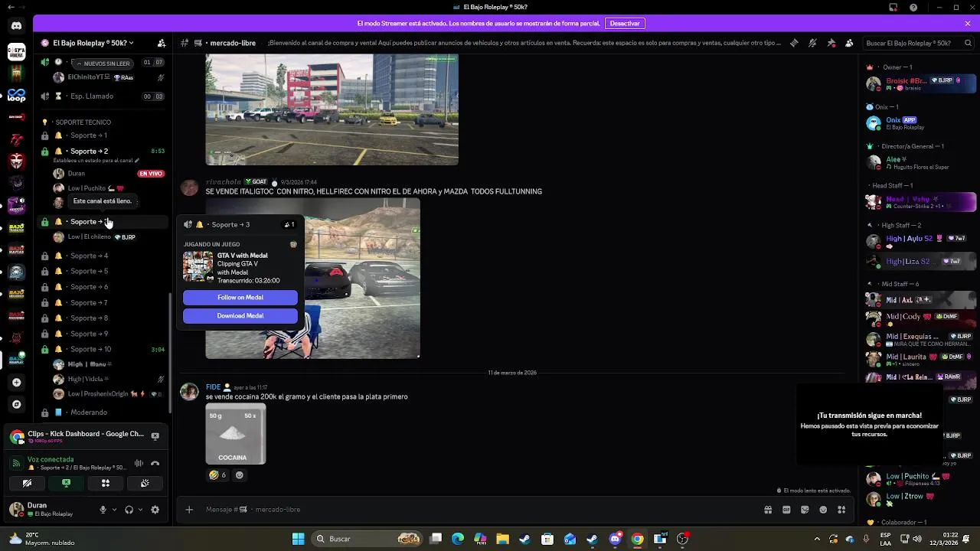The width and height of the screenshot is (980, 551).
Task: Open Onix APP bot in member list
Action: click(x=922, y=123)
